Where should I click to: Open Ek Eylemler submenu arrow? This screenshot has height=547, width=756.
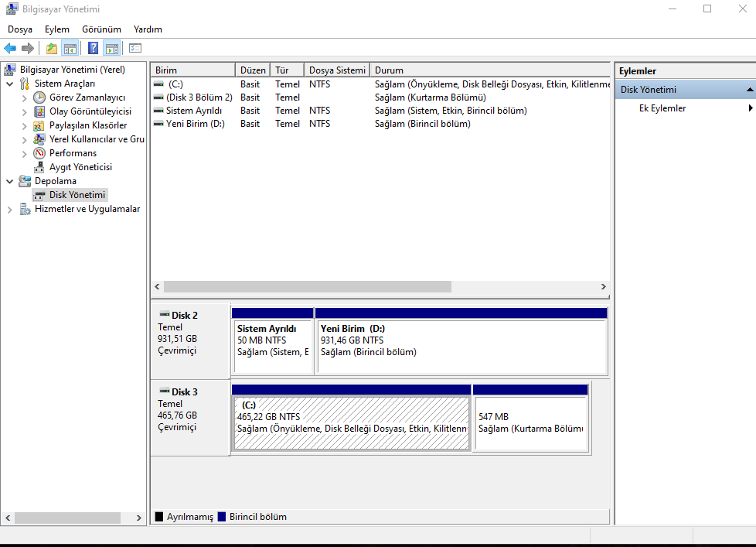pos(751,108)
